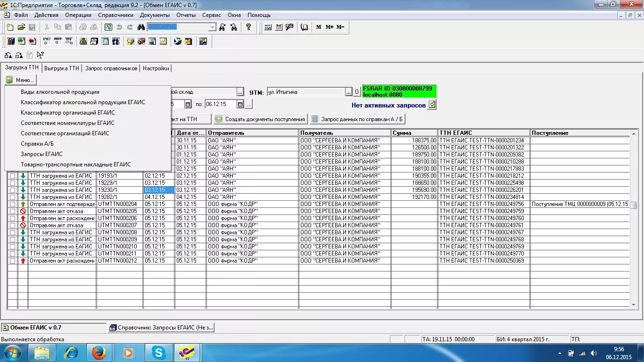Click the Open folder toolbar icon
The height and width of the screenshot is (362, 644).
[x=21, y=27]
